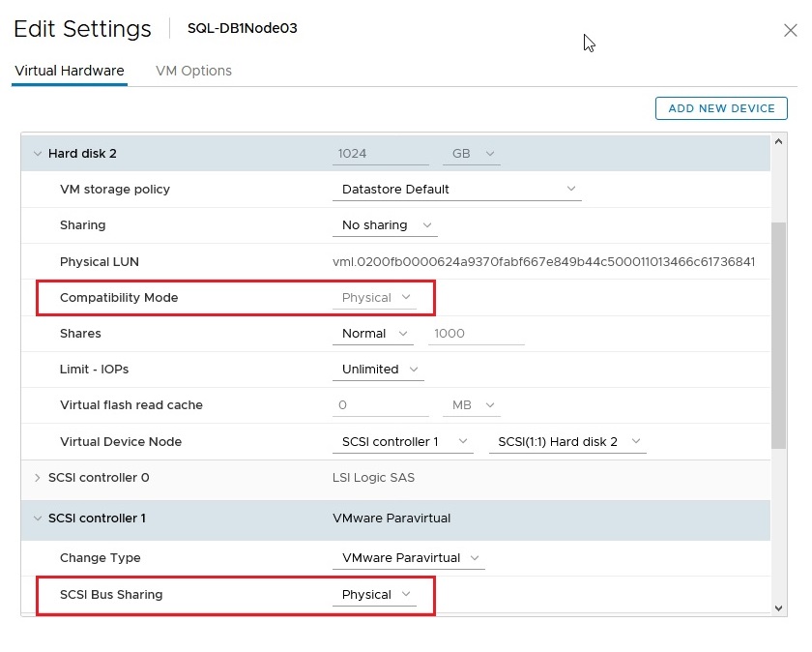Open the Change Type VMware Paravirtual dropdown

407,558
